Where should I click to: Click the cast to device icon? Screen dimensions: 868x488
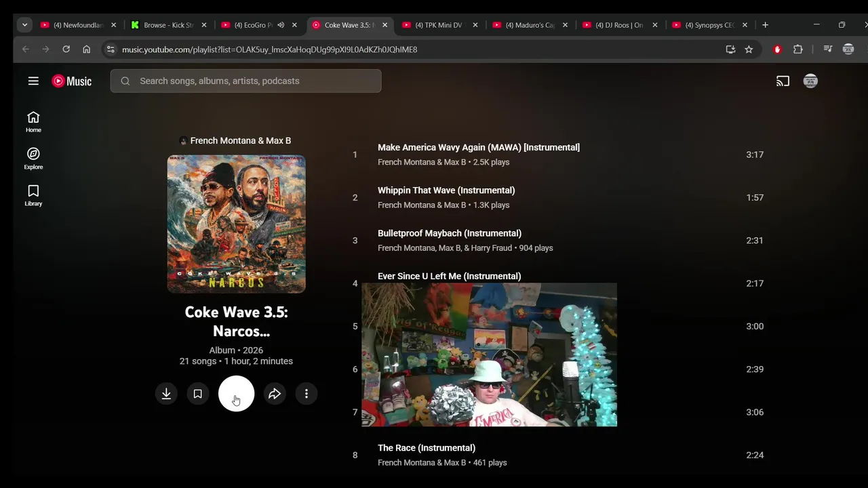click(783, 81)
